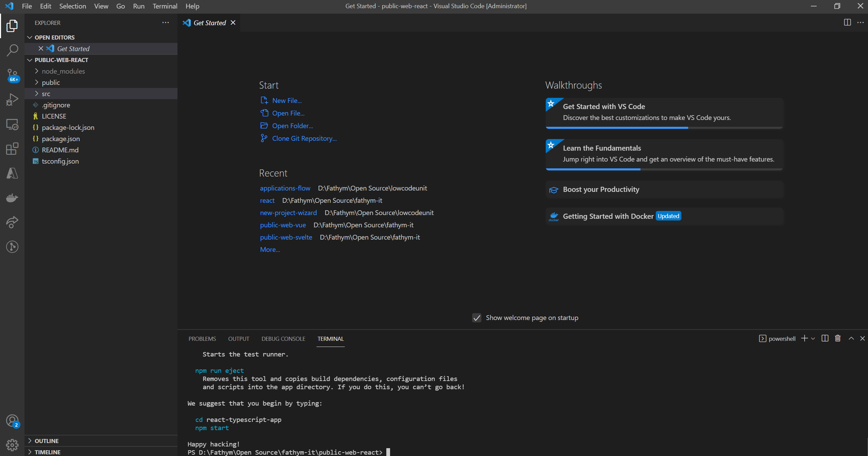Open Run and Debug view
This screenshot has height=456, width=868.
coord(12,100)
